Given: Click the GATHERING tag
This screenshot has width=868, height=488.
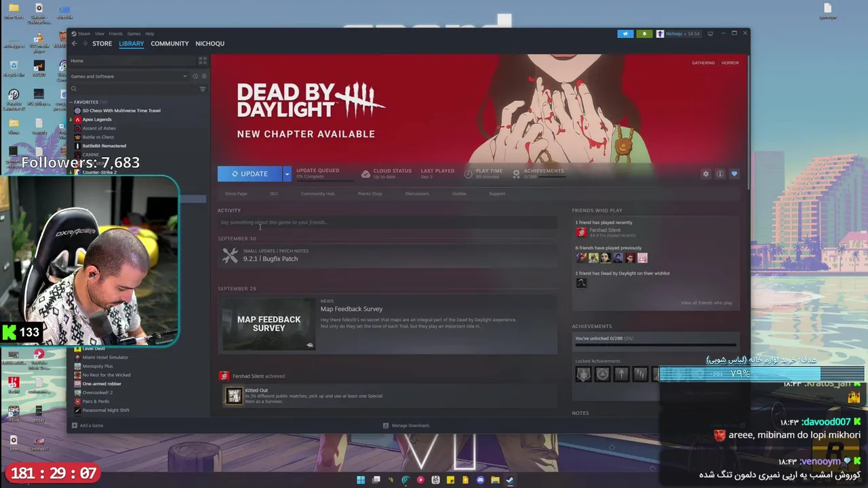Looking at the screenshot, I should click(x=703, y=63).
